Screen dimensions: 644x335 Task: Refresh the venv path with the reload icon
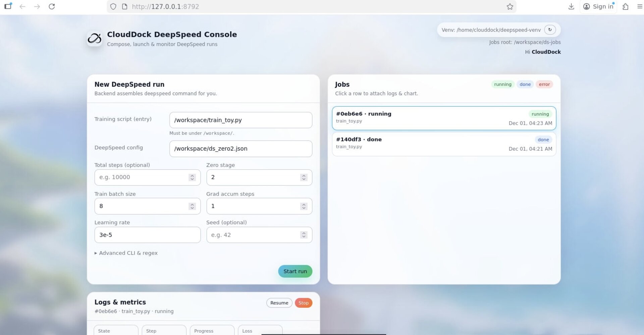click(x=549, y=30)
